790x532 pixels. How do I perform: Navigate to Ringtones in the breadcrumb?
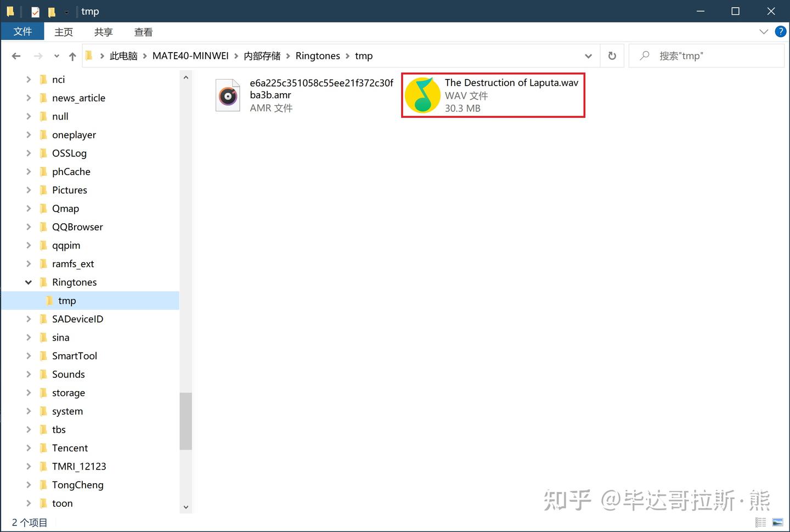[x=318, y=56]
